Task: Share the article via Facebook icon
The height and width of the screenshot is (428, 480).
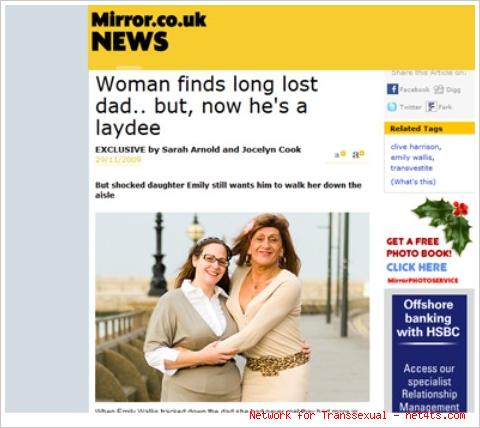Action: point(392,89)
